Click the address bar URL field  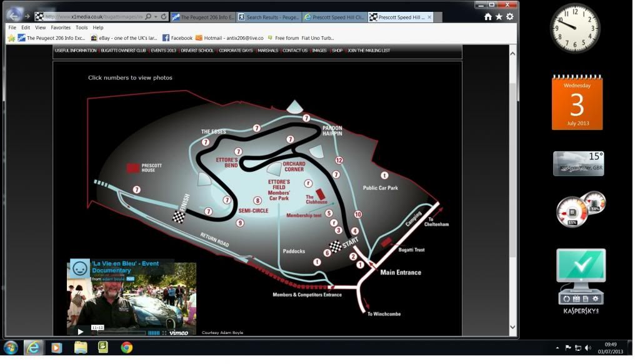(x=94, y=17)
